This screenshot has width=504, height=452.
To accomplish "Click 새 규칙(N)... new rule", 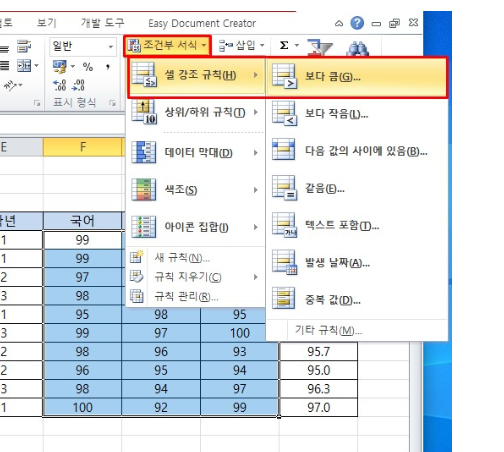I will coord(196,257).
